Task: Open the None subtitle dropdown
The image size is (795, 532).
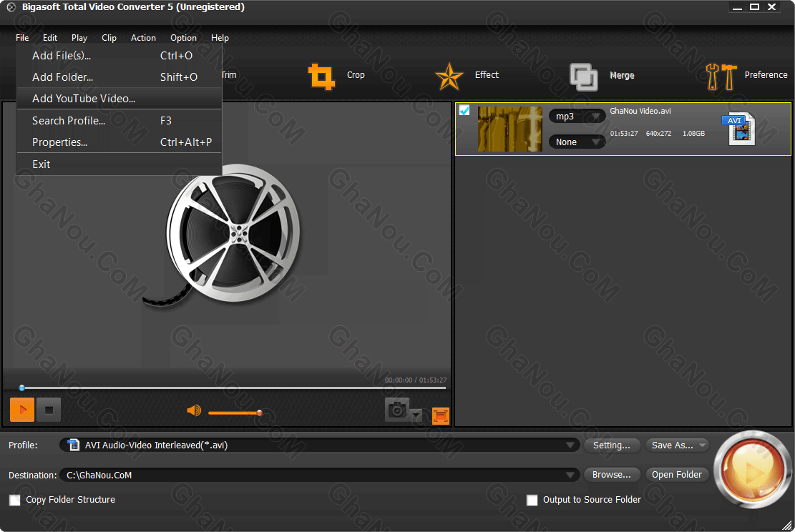Action: click(x=577, y=142)
